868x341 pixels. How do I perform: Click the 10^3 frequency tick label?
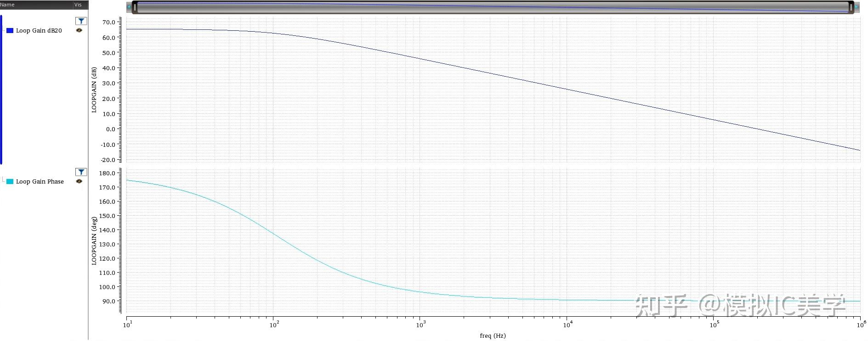click(x=420, y=324)
